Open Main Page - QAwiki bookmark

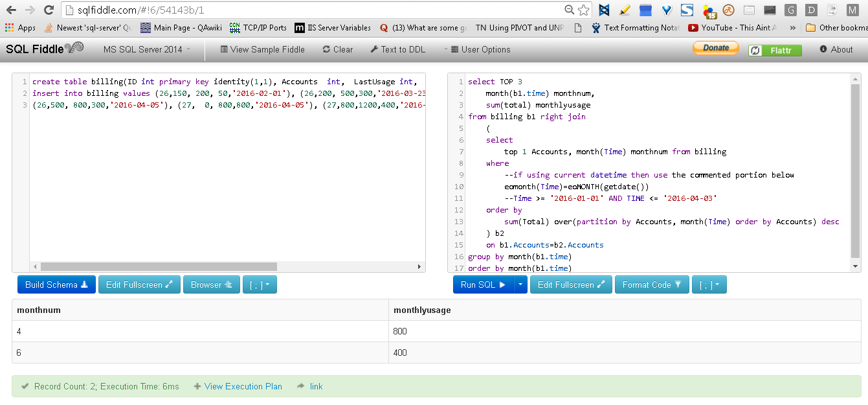point(181,28)
